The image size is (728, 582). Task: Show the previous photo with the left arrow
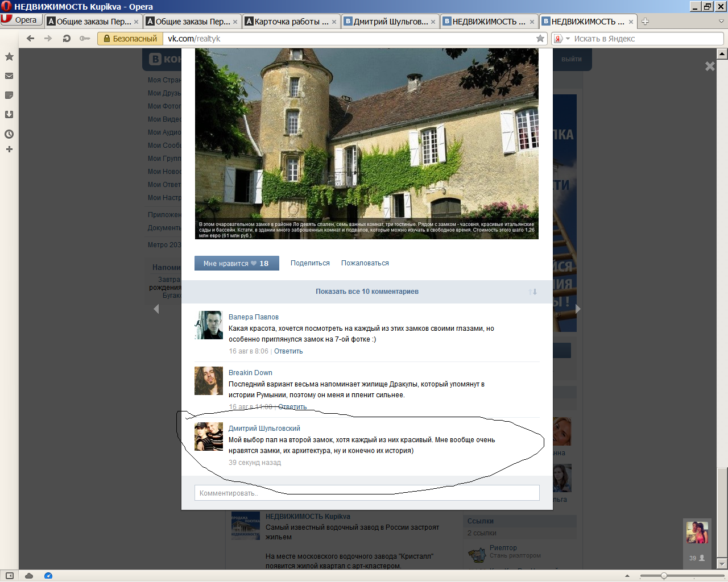[x=156, y=309]
